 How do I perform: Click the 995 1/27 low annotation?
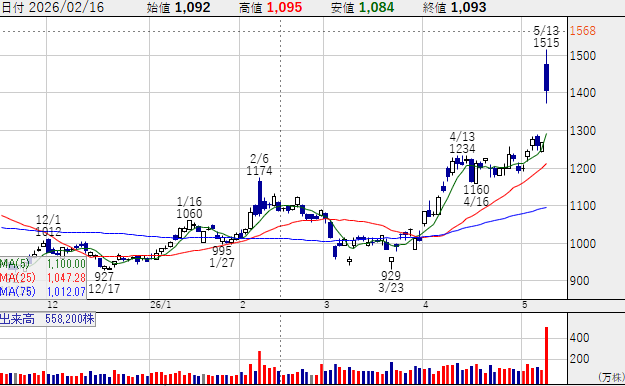(222, 256)
